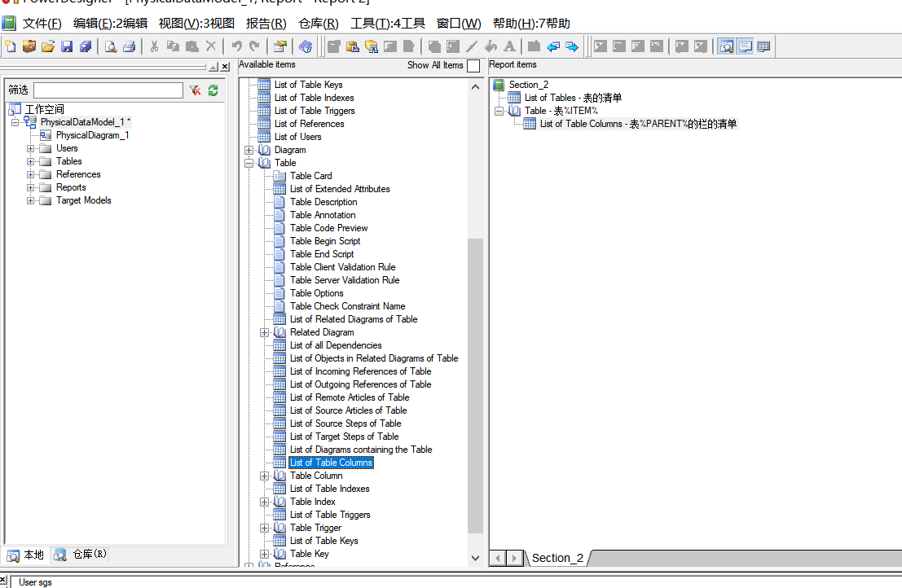Expand the Table Key node

pos(264,554)
